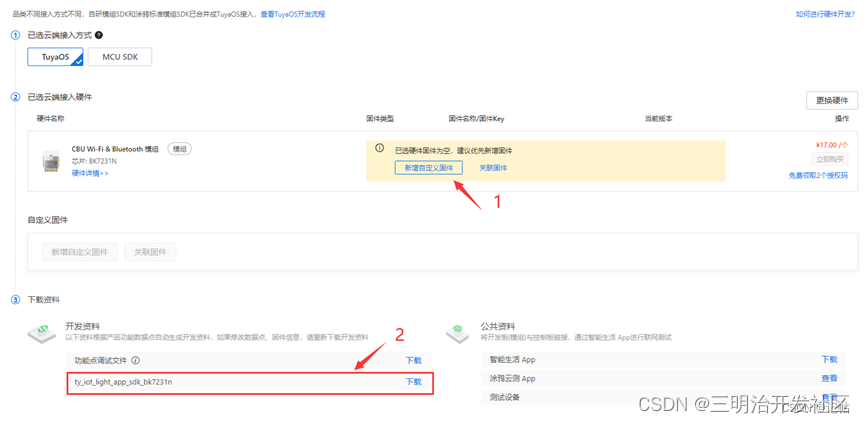The width and height of the screenshot is (865, 423).
Task: Click the ¥17.00 /个 price
Action: 831,145
